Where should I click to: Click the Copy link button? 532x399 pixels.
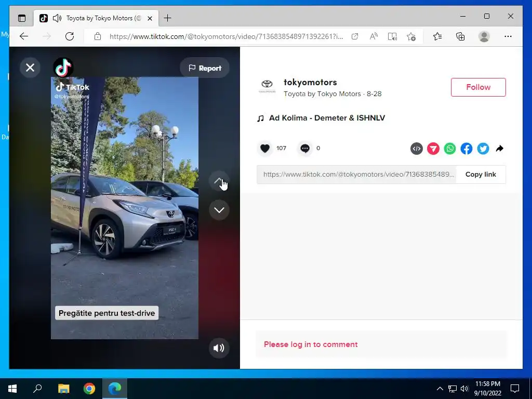coord(481,175)
